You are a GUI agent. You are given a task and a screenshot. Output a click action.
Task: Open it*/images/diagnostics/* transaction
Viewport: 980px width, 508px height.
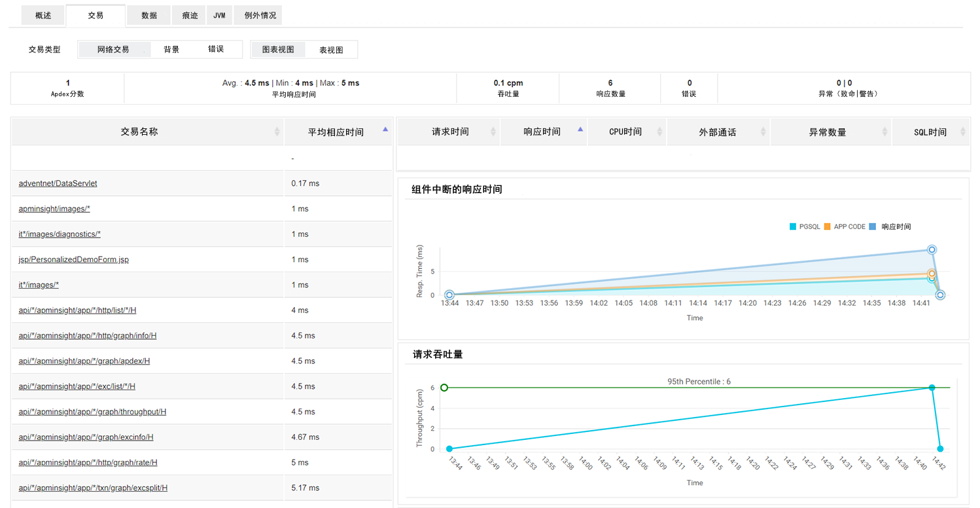60,234
